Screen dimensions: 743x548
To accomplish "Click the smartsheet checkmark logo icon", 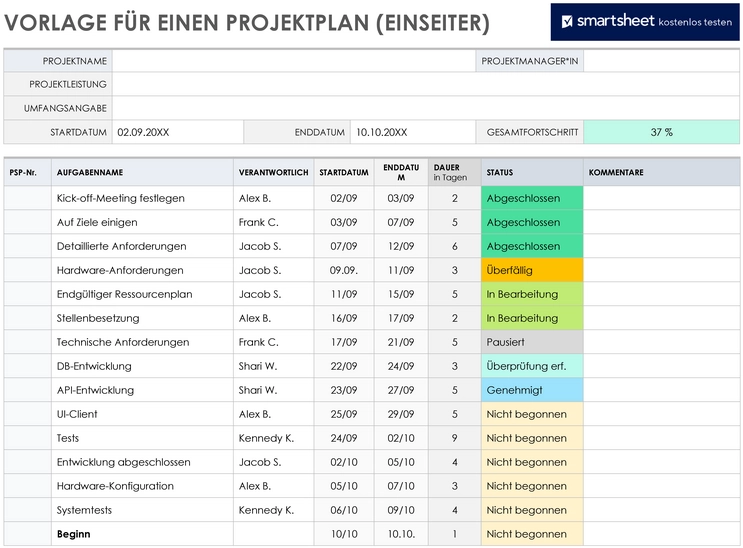I will pos(567,22).
